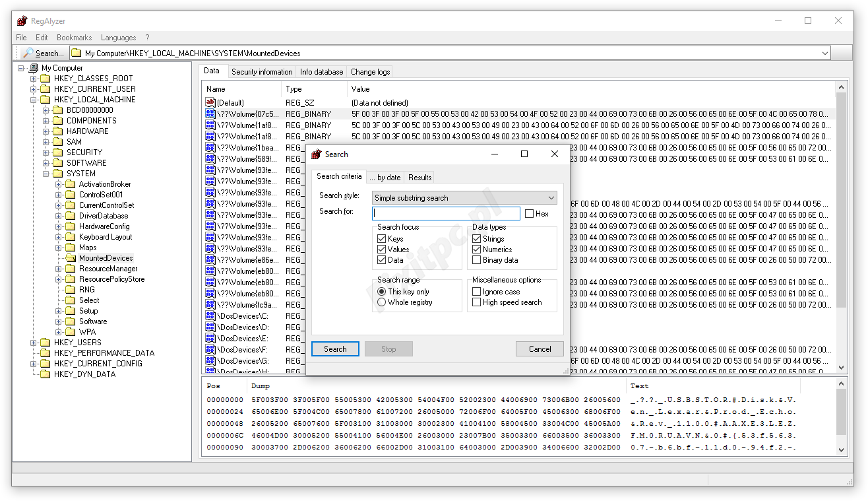This screenshot has width=868, height=501.
Task: Open the Search style dropdown
Action: (x=465, y=198)
